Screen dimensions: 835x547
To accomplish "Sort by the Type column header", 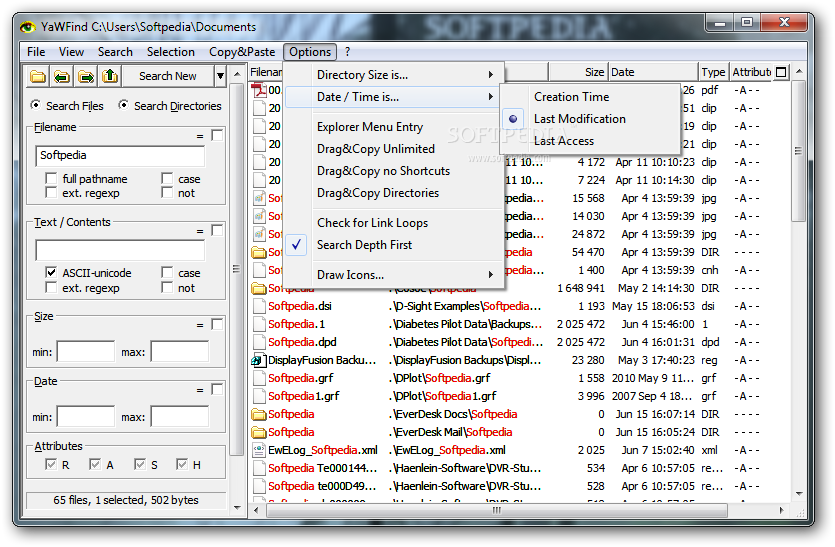I will click(714, 72).
